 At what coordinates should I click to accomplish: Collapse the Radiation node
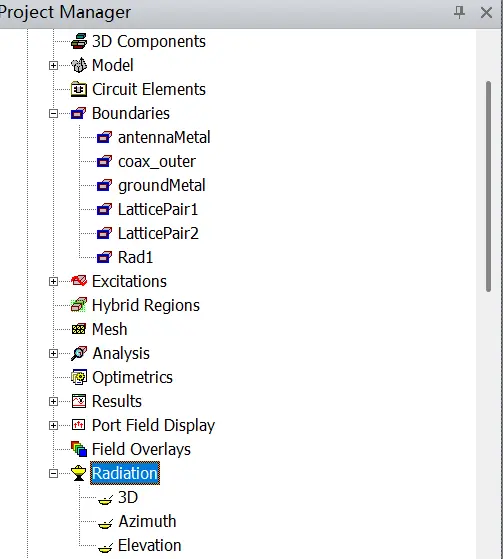[53, 474]
